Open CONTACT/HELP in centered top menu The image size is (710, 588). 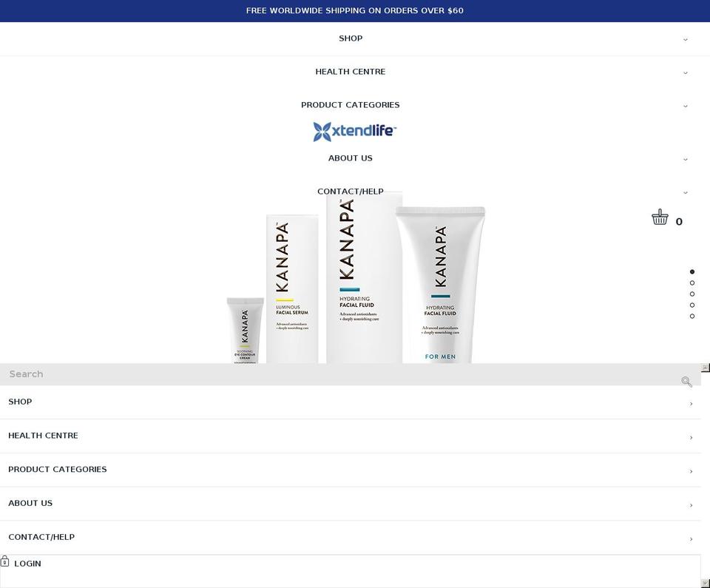pyautogui.click(x=351, y=192)
